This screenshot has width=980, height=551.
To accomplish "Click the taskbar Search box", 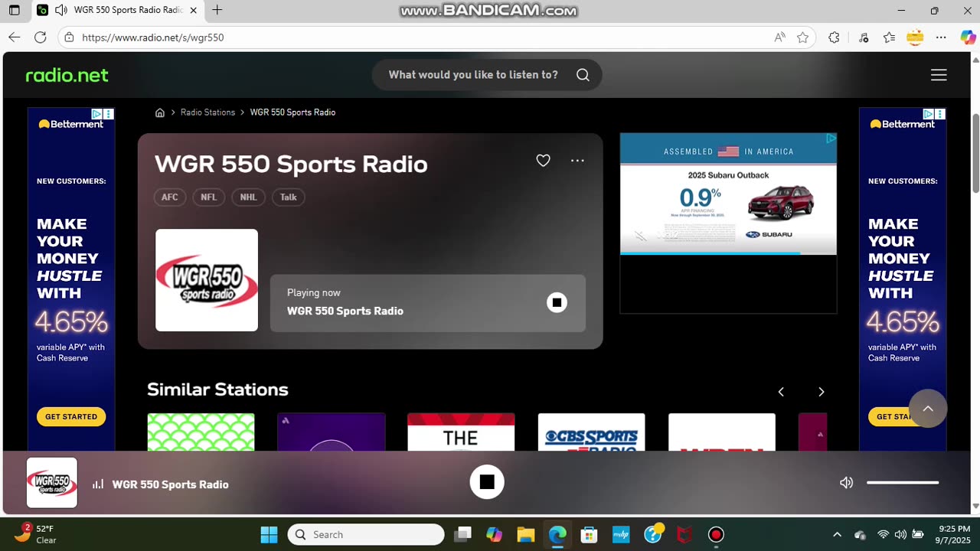I will (366, 534).
